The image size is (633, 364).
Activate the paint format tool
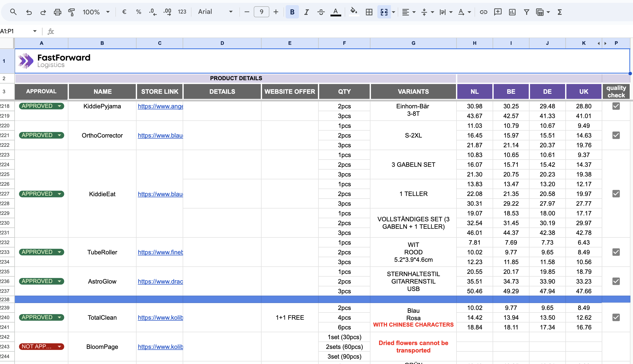click(71, 12)
